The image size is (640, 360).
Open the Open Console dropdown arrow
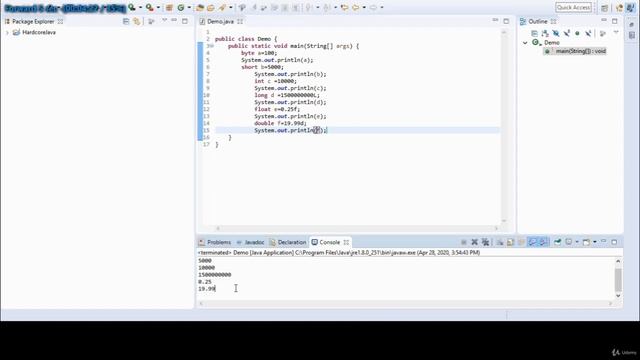point(595,242)
